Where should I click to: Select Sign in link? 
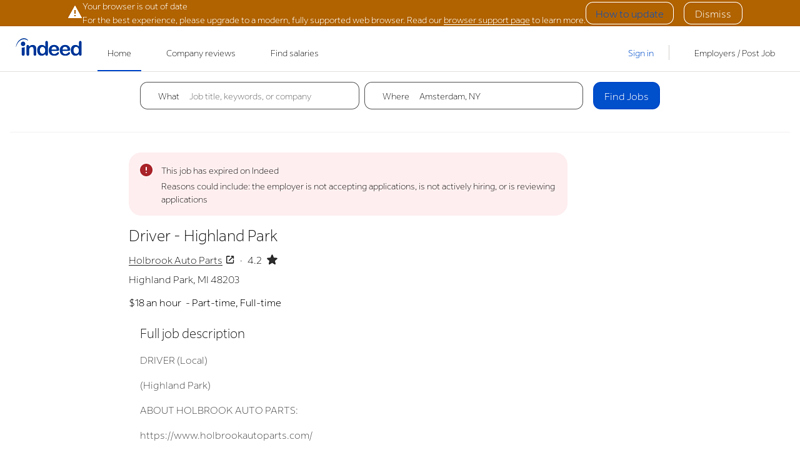point(640,53)
